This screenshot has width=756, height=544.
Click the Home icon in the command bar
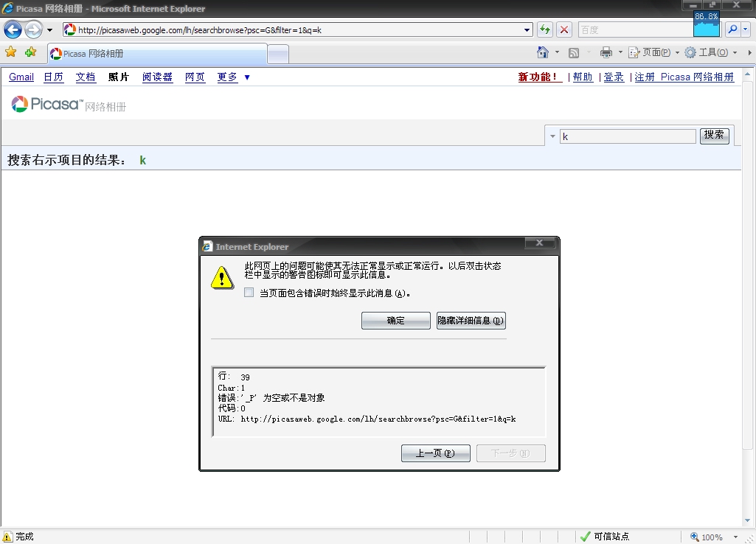tap(543, 52)
